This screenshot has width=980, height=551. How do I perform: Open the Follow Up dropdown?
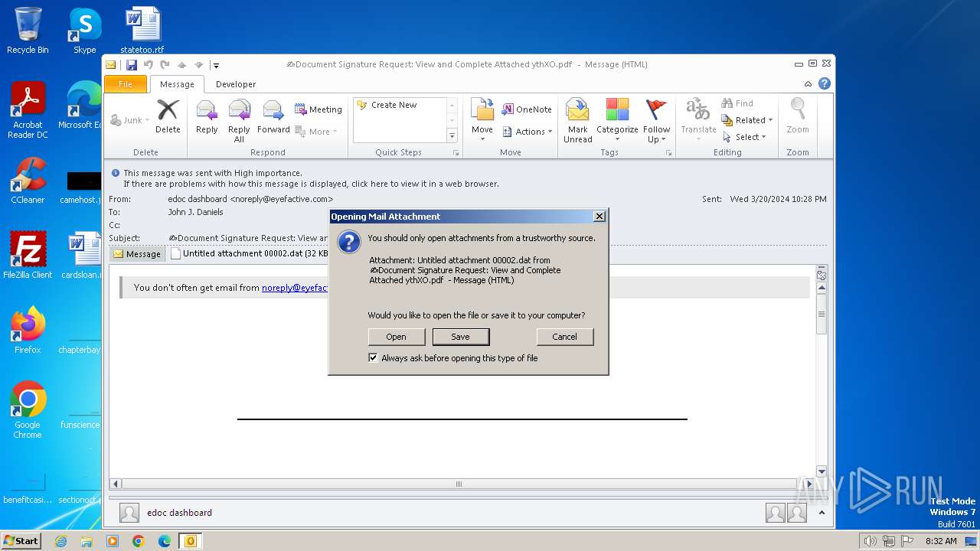pyautogui.click(x=656, y=121)
